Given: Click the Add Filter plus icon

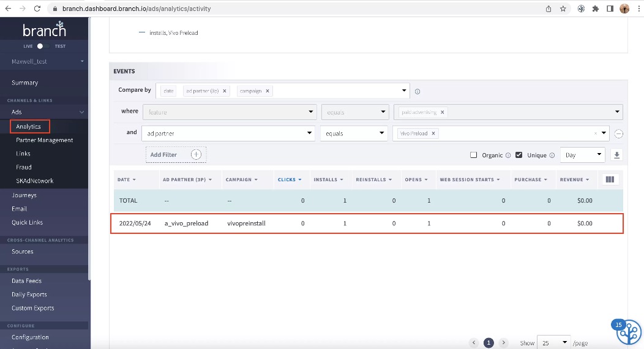Looking at the screenshot, I should 197,154.
